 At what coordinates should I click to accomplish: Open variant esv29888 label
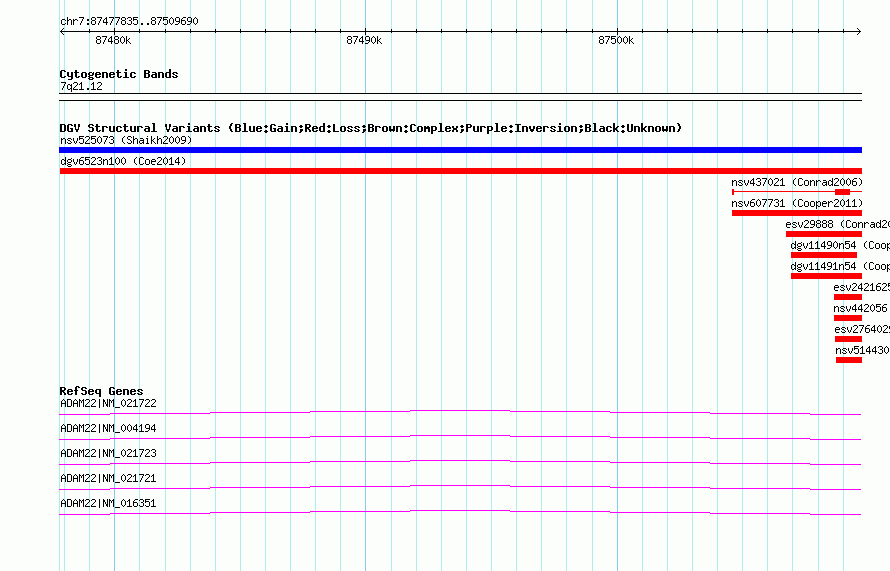[x=837, y=224]
